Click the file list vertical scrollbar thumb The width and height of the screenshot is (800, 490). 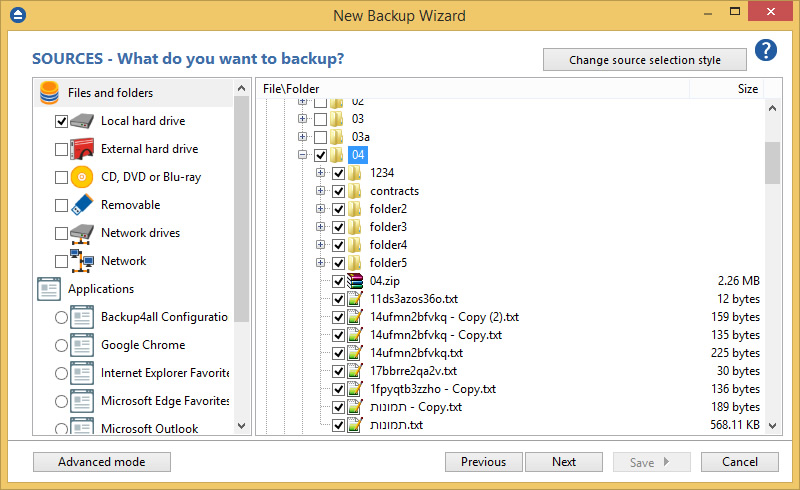pos(772,163)
